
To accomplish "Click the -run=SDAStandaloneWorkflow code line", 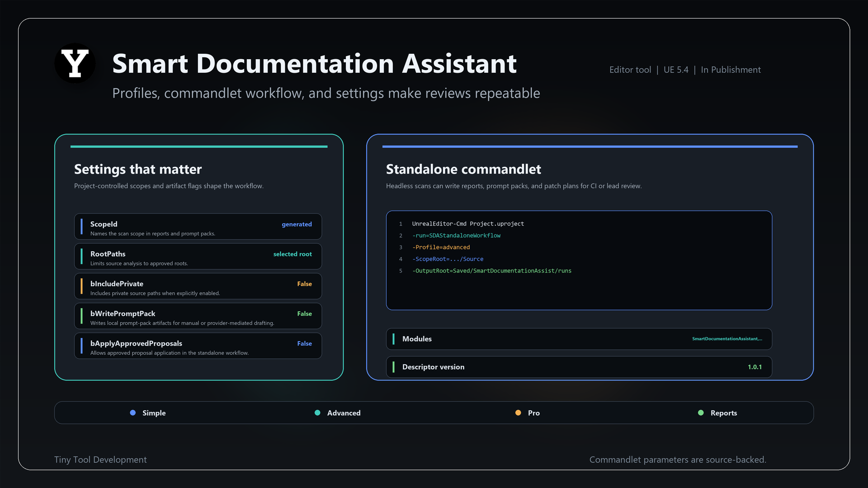I will pos(456,235).
